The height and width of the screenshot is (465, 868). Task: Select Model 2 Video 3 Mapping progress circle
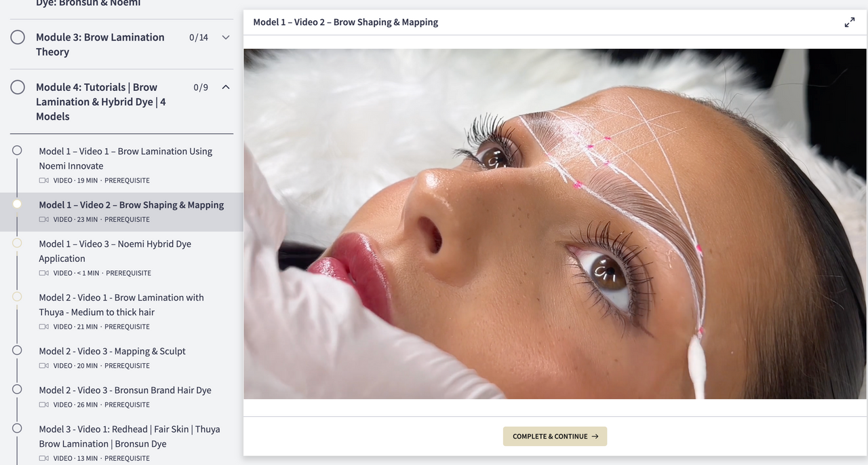tap(17, 350)
